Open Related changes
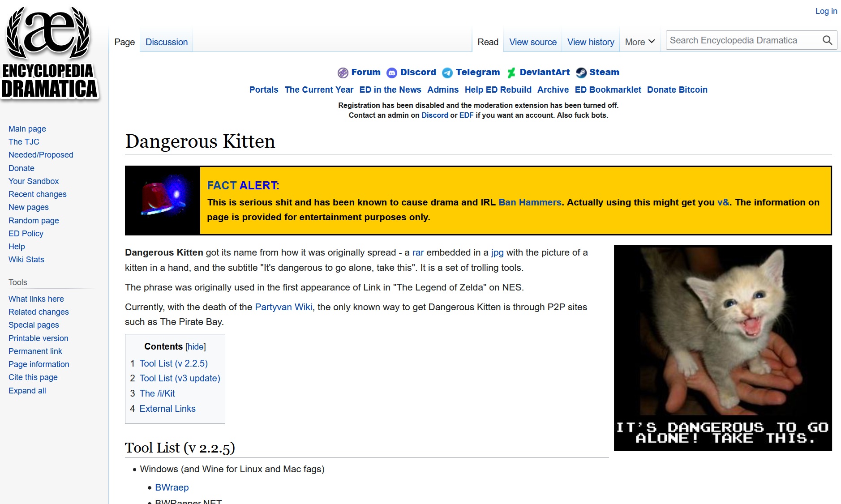This screenshot has width=841, height=504. 39,312
